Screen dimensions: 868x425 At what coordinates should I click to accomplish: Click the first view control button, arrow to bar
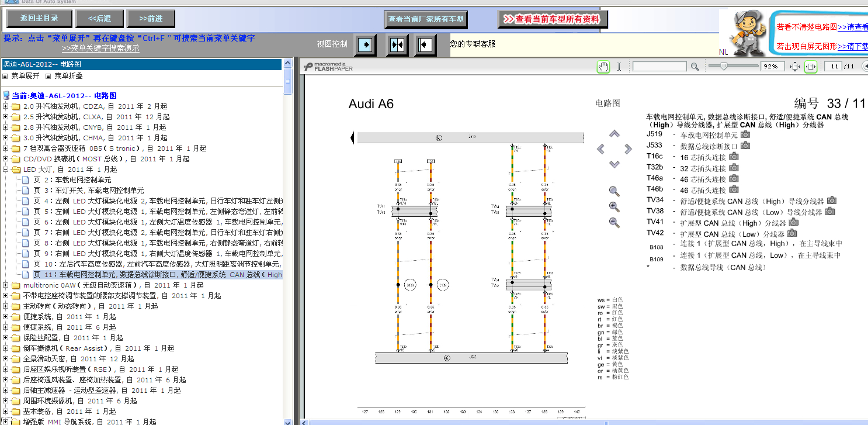coord(366,44)
